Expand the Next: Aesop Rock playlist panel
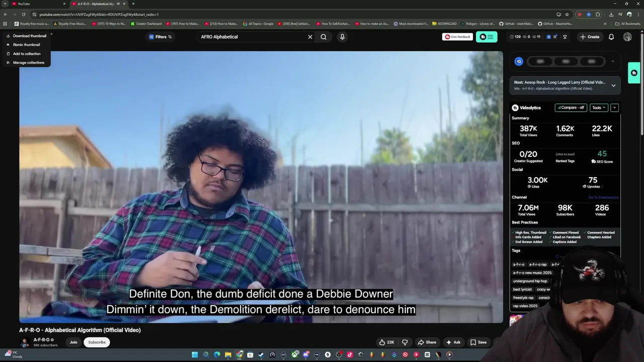The width and height of the screenshot is (644, 362). coord(613,85)
